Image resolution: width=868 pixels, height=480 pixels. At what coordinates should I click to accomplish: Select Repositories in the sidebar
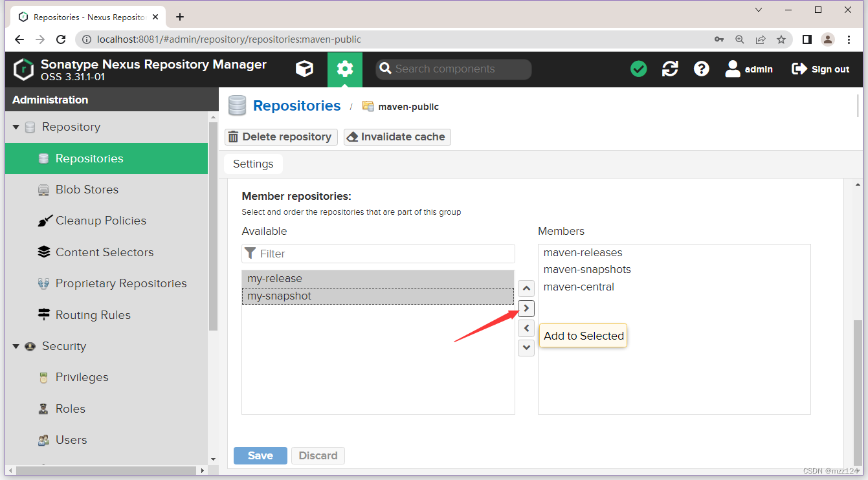[x=106, y=158]
